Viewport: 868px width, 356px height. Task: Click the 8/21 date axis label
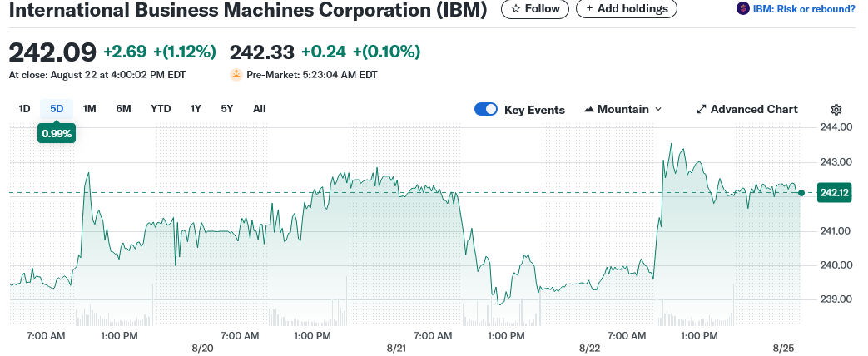coord(396,349)
